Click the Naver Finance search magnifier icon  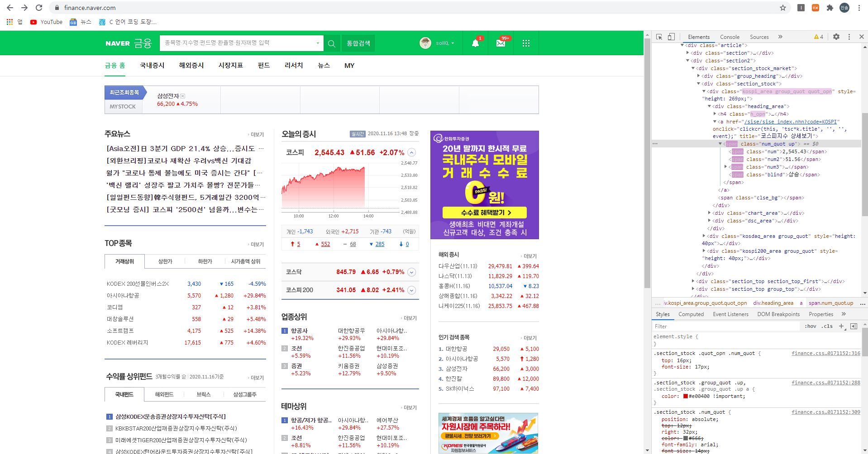[332, 43]
